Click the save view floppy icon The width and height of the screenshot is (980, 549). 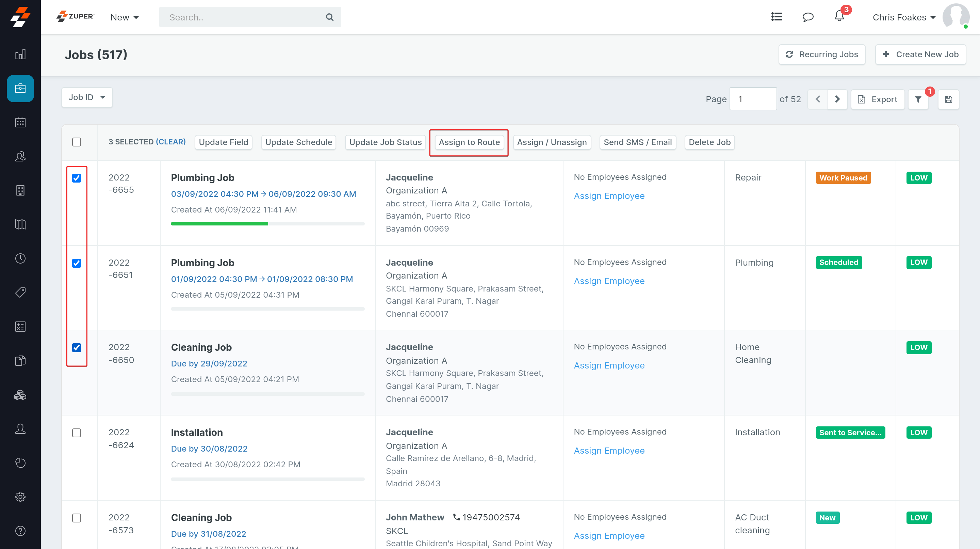pos(948,99)
